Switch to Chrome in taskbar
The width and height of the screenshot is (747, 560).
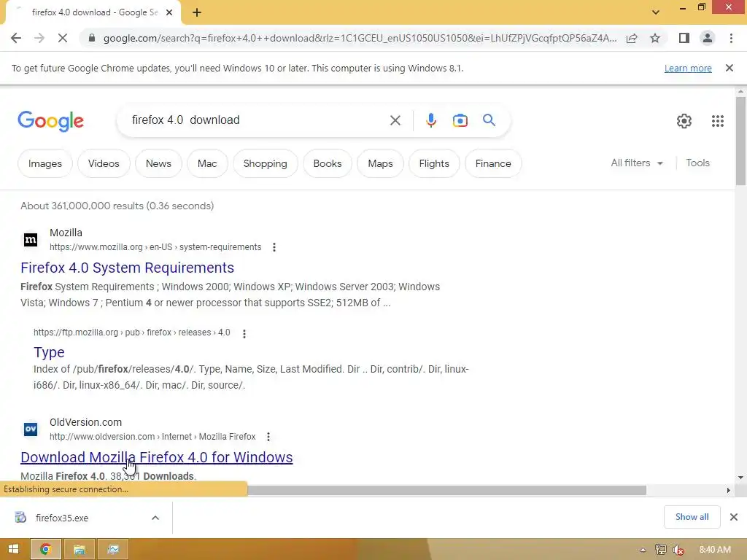click(46, 549)
